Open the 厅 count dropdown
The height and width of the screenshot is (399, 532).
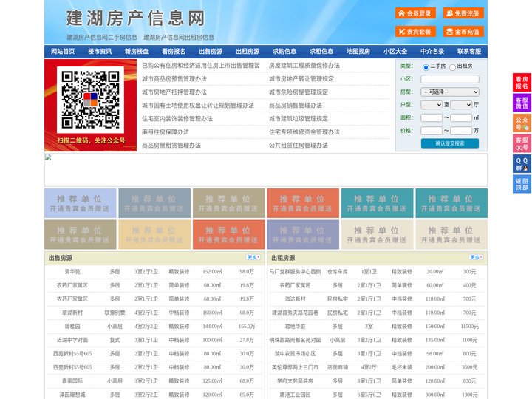tap(461, 105)
